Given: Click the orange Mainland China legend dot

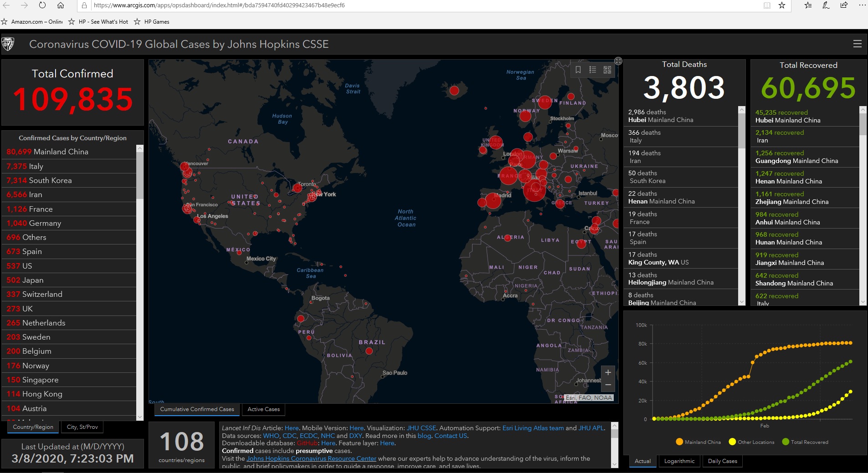Looking at the screenshot, I should tap(679, 442).
